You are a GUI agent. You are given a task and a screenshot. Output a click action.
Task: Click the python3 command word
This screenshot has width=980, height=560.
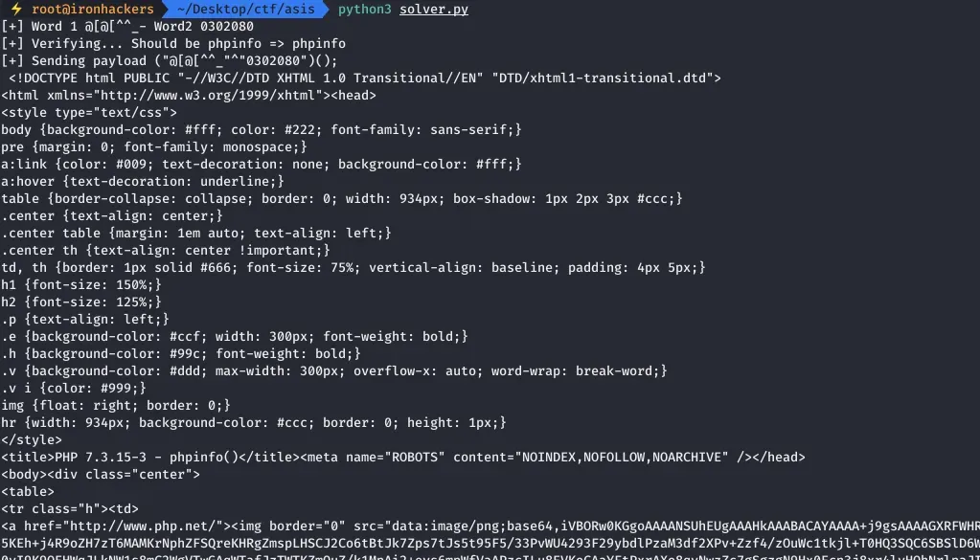coord(365,9)
